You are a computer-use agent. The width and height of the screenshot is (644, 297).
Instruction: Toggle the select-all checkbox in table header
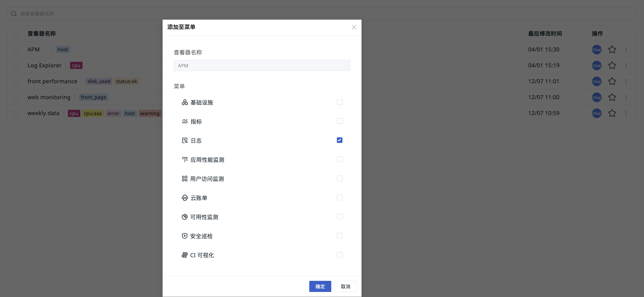point(16,34)
